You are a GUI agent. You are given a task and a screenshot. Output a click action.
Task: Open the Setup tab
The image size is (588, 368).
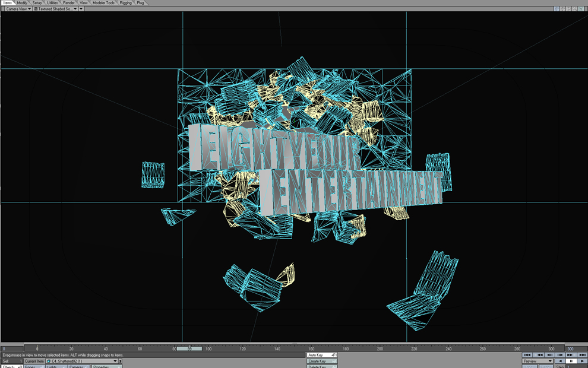[37, 2]
